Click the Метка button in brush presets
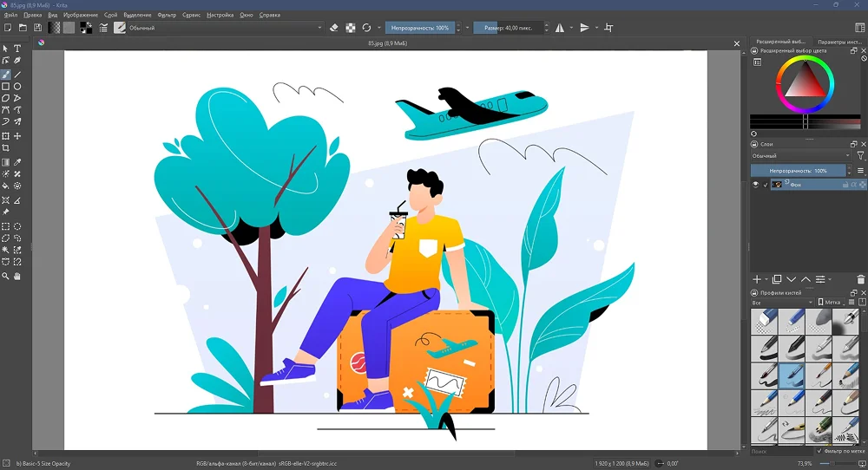The height and width of the screenshot is (470, 868). tap(831, 303)
